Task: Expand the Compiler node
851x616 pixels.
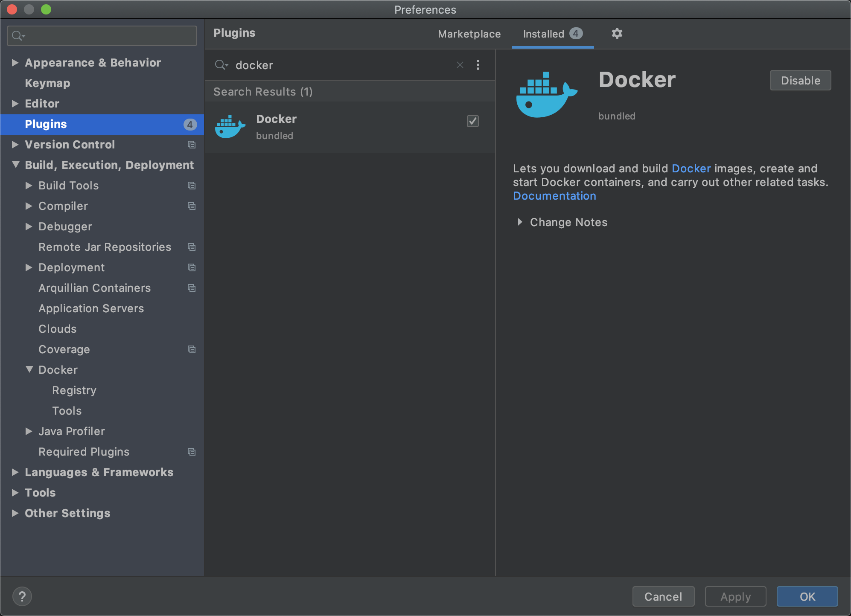Action: 29,206
